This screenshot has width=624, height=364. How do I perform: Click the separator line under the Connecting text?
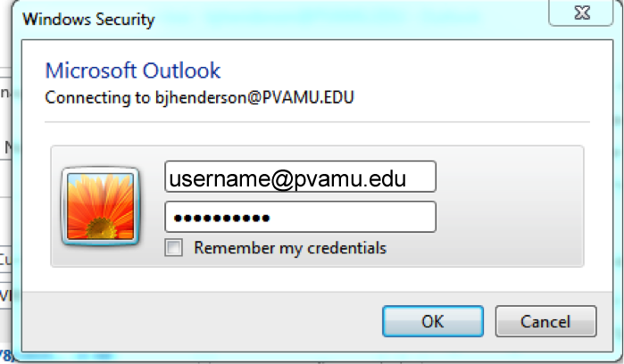pyautogui.click(x=317, y=122)
